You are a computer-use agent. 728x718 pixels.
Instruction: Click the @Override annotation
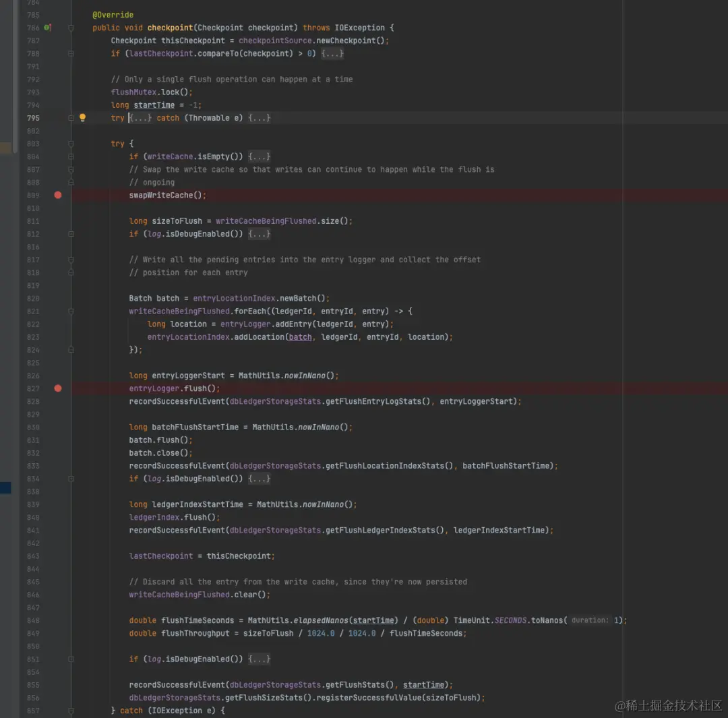coord(113,15)
